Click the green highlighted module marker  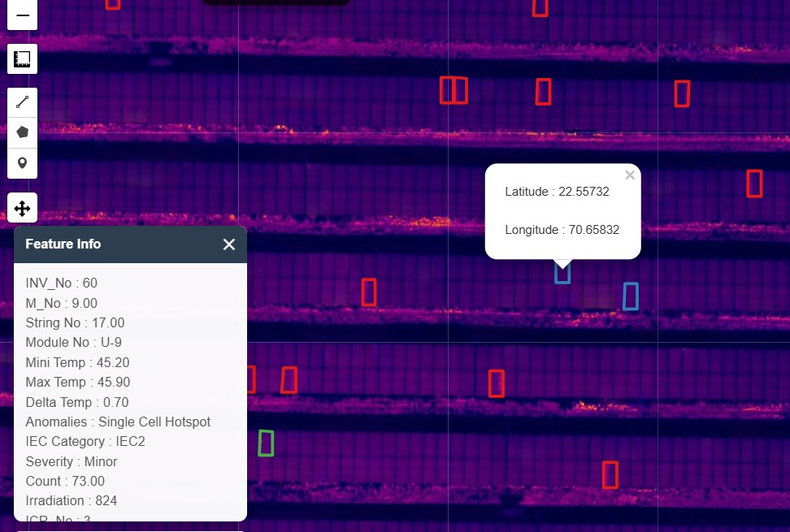265,443
